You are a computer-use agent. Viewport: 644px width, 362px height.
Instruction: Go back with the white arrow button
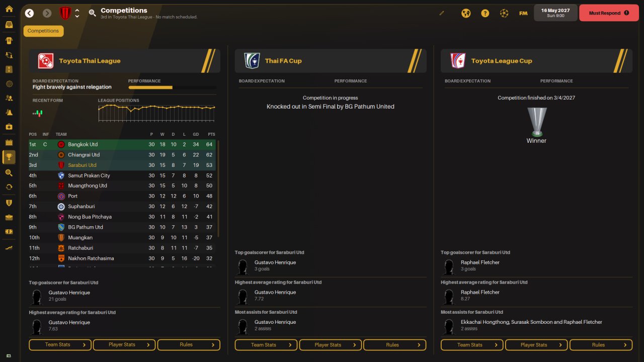(x=30, y=13)
